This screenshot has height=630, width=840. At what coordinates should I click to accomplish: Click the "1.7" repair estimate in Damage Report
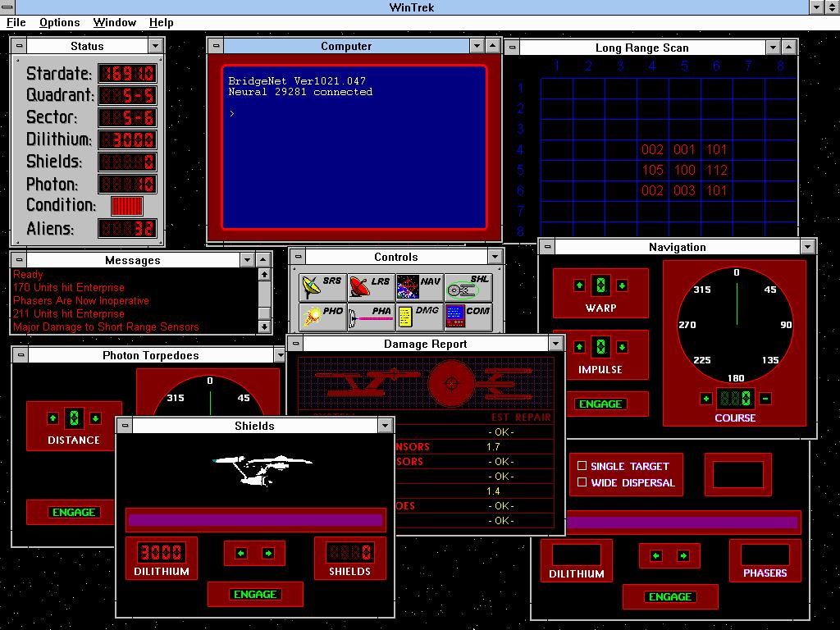click(493, 447)
